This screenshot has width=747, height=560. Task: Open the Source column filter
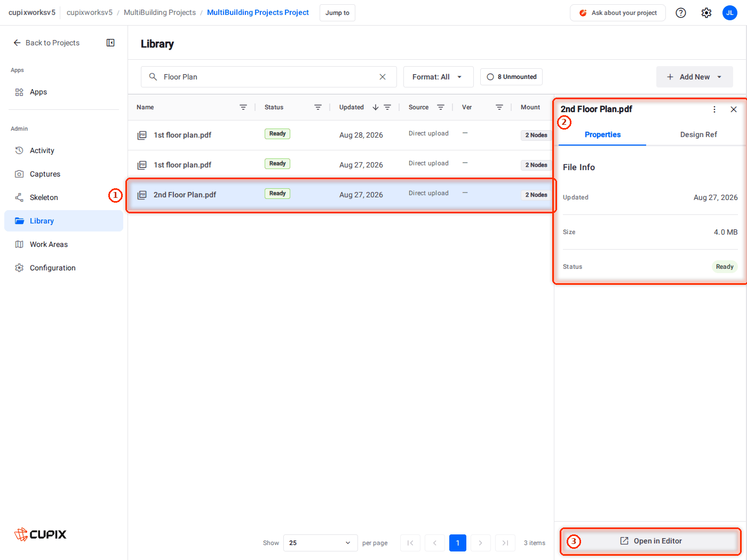pos(441,107)
